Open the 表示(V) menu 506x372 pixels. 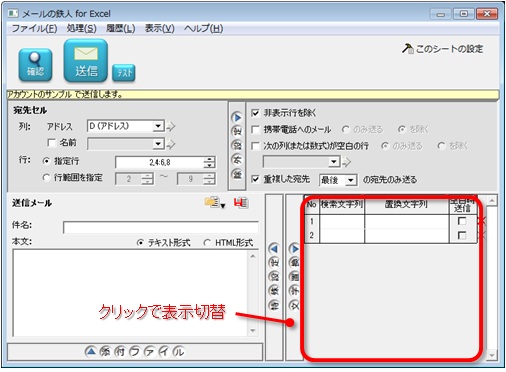click(x=160, y=29)
